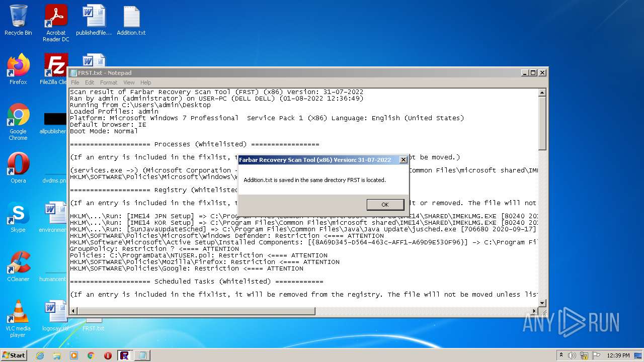Click Windows Defender Restriction line
Image resolution: width=644 pixels, height=362 pixels.
pos(227,236)
